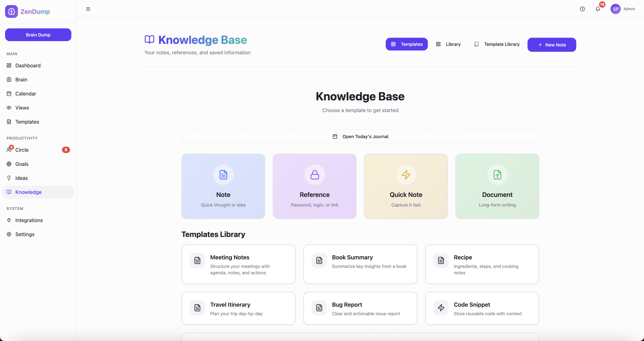Open the Brain section in the sidebar

pos(21,79)
